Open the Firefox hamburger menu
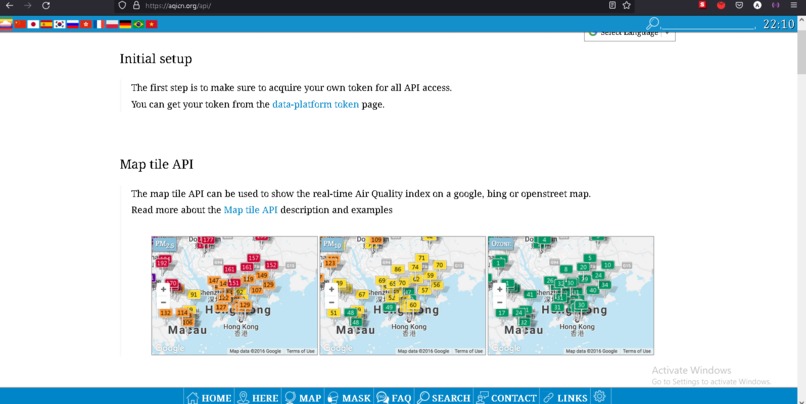This screenshot has height=404, width=806. coord(794,5)
